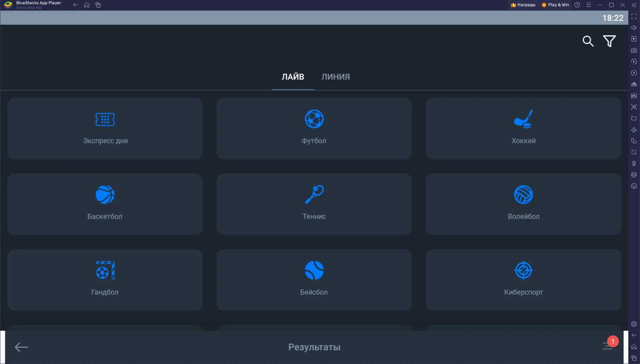Choose the Баскетбол basketball icon

point(105,195)
